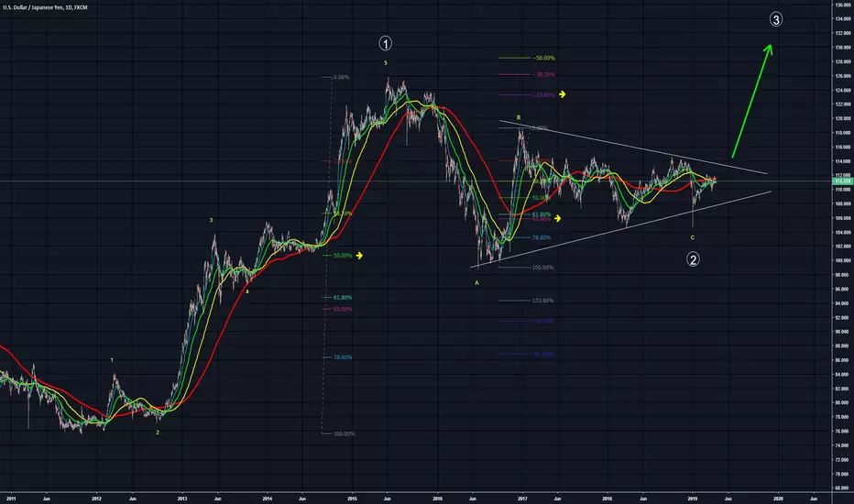Select the current price tag 111.128

842,181
